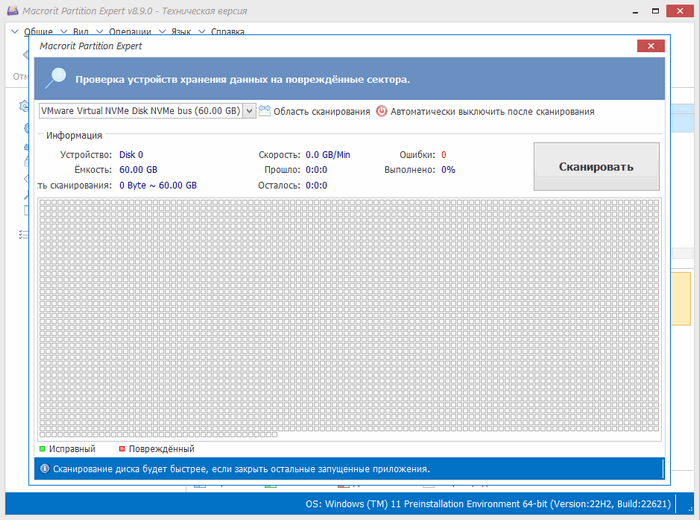Click the partially hidden gear icon in the left sidebar
The height and width of the screenshot is (520, 700).
(24, 106)
